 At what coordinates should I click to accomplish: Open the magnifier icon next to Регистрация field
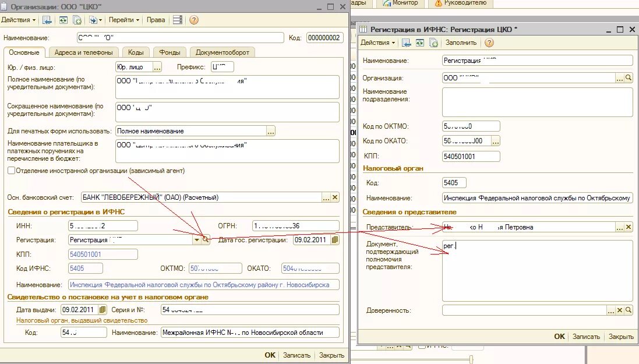(x=206, y=240)
